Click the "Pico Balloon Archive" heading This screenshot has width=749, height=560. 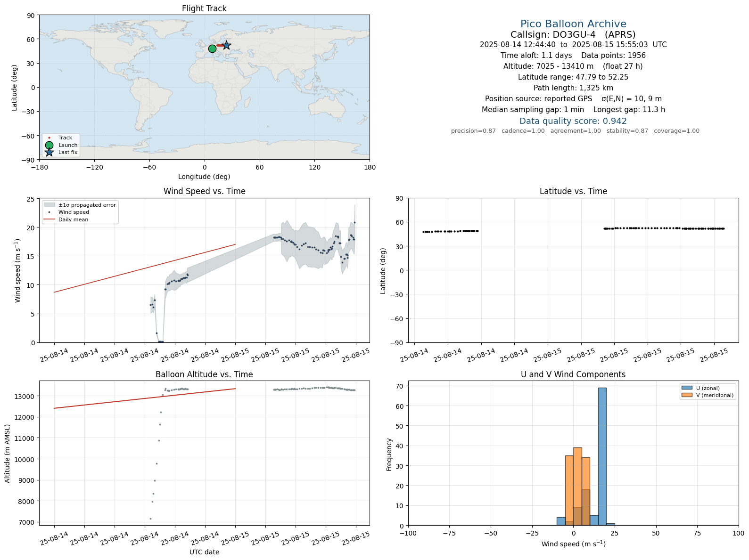point(573,24)
